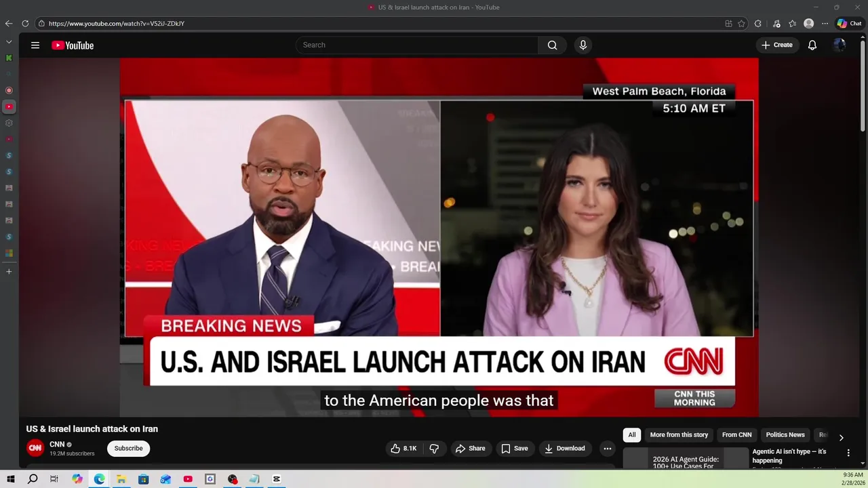
Task: Switch to the settings gear vertical tab
Action: coord(9,123)
